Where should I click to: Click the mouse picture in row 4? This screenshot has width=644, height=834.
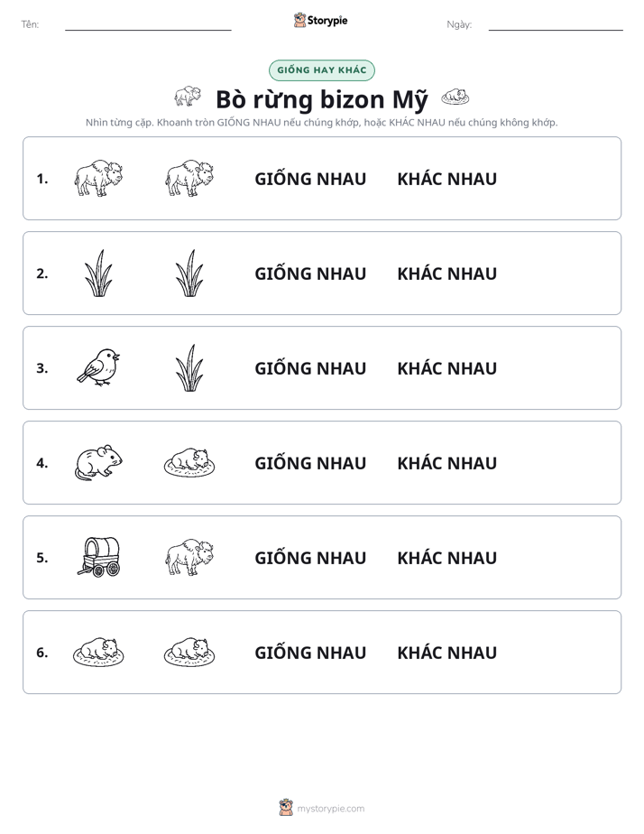[x=98, y=463]
